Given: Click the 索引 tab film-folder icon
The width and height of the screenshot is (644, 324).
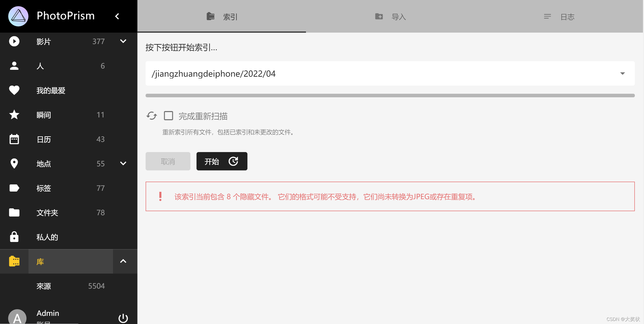Looking at the screenshot, I should [x=211, y=16].
